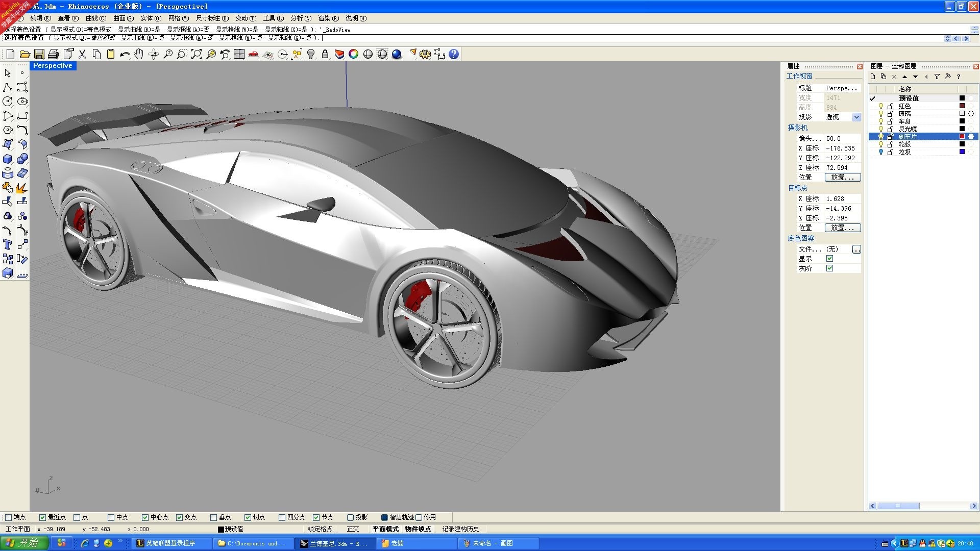Viewport: 980px width, 551px height.
Task: Move the layer up with the up triangle
Action: 905,77
